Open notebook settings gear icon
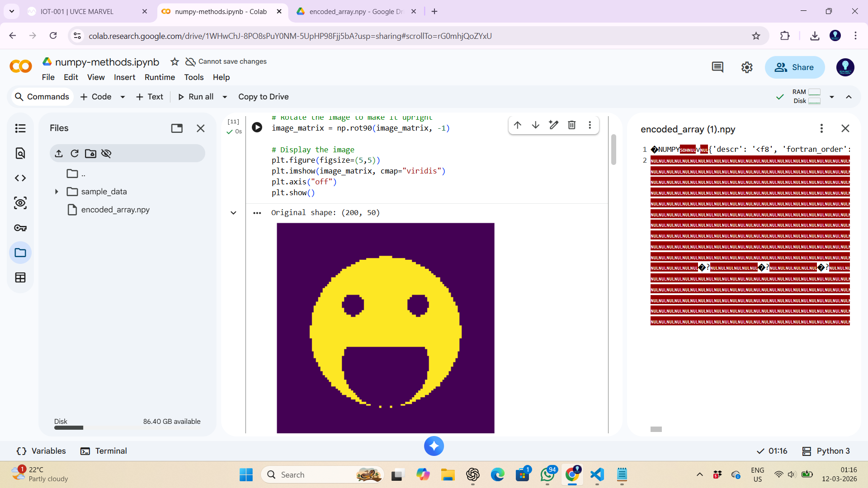The image size is (868, 488). click(747, 67)
